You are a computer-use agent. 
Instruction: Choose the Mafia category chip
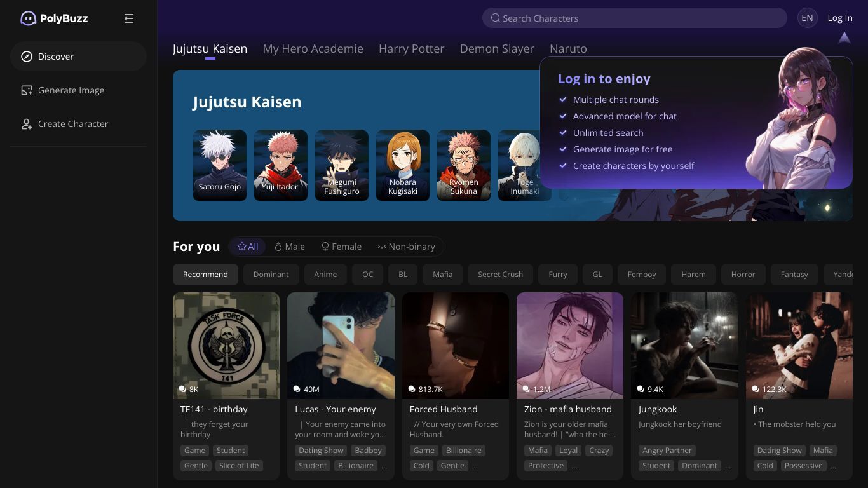443,274
